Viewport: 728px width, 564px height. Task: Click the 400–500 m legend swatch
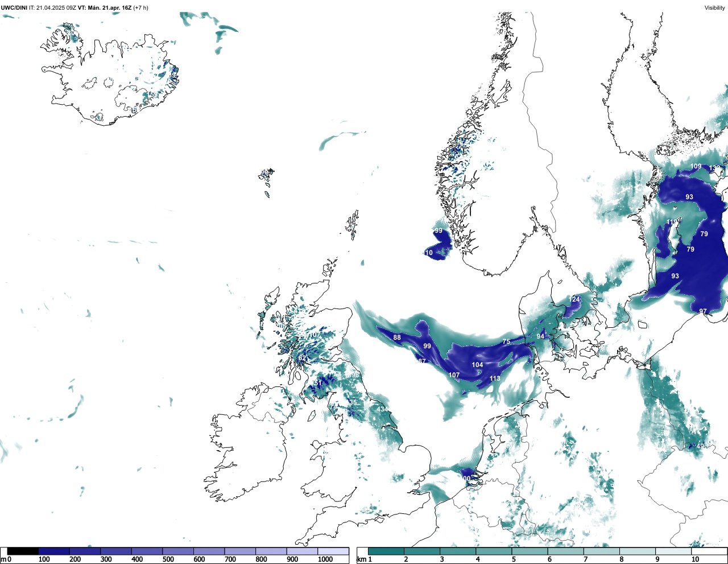tap(147, 551)
